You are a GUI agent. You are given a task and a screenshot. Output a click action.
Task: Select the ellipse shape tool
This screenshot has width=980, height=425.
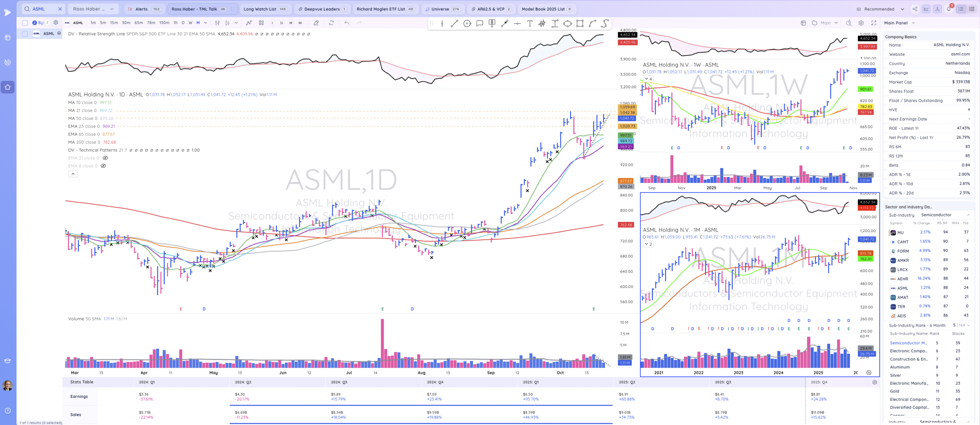(x=567, y=24)
